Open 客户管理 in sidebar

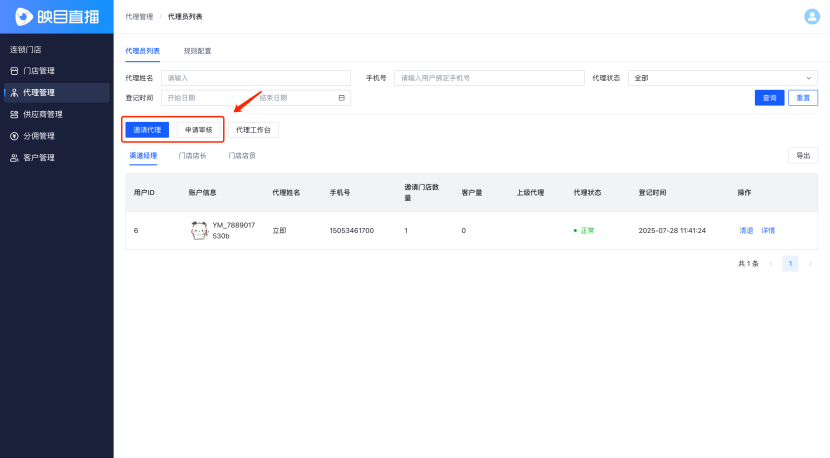coord(57,158)
